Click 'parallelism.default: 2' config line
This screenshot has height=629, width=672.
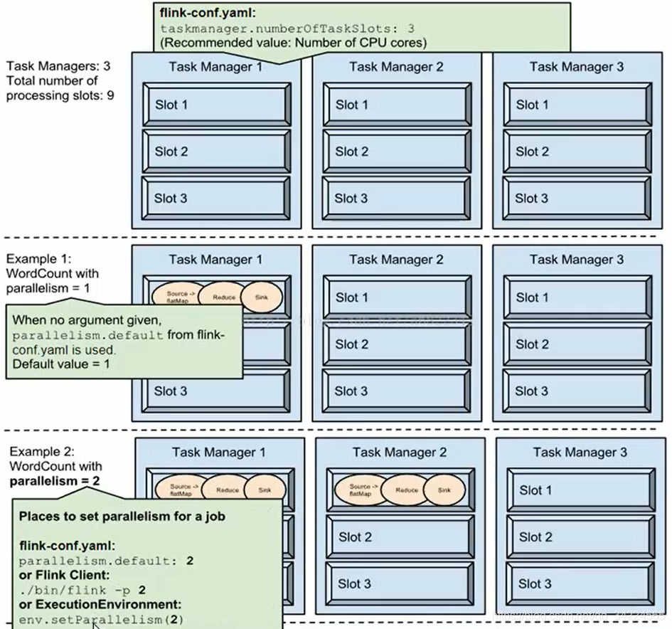106,561
